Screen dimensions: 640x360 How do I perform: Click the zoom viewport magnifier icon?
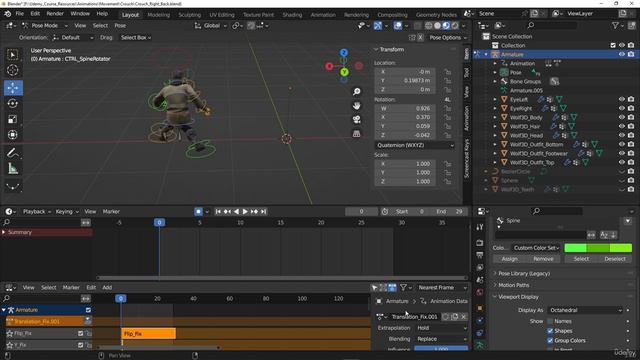pos(357,91)
